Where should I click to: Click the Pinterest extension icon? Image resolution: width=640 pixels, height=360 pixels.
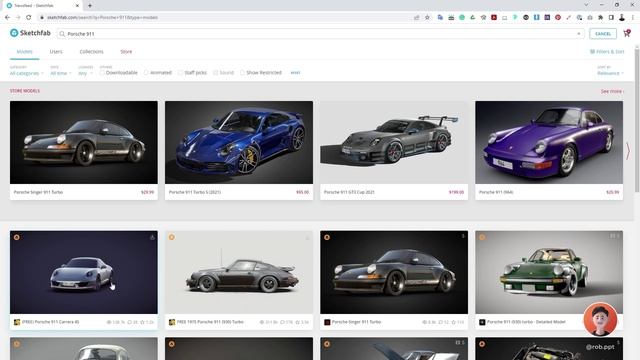pyautogui.click(x=558, y=18)
